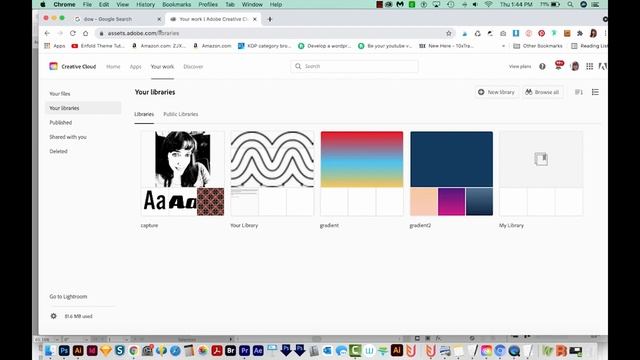
Task: Open the History menu
Action: pyautogui.click(x=145, y=4)
